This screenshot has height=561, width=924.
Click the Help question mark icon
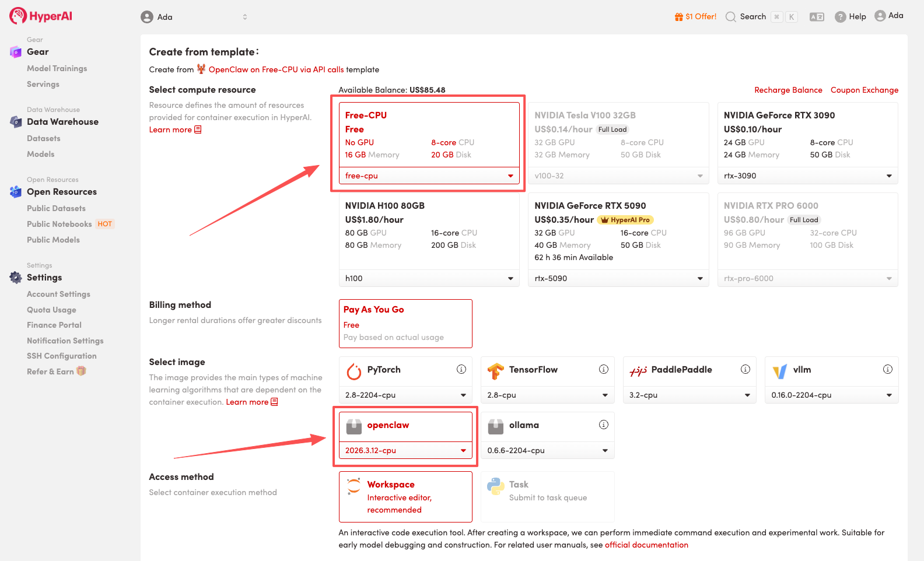point(840,17)
